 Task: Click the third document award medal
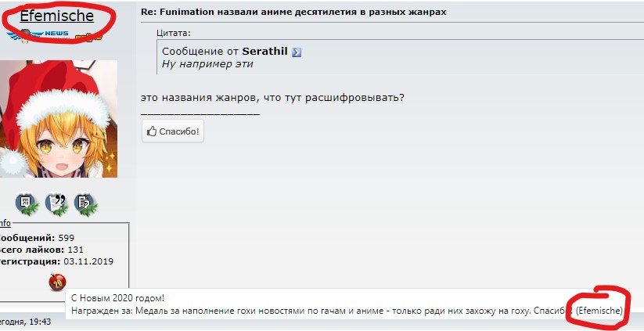[85, 203]
